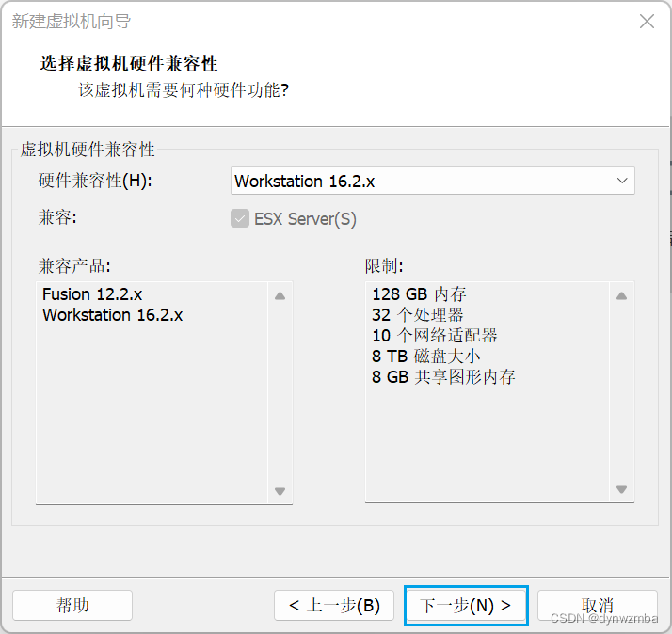Select Fusion 12.2.x in compatible products
The image size is (672, 634).
click(92, 294)
